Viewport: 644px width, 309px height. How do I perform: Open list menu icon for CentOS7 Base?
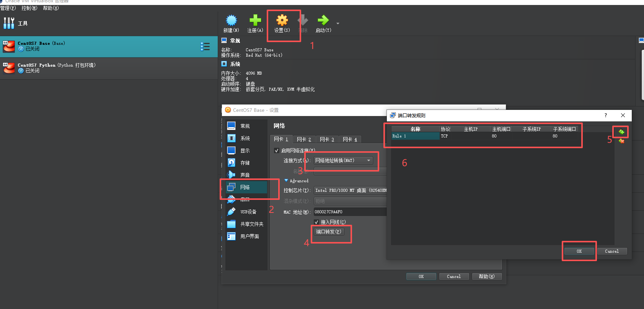pyautogui.click(x=205, y=47)
